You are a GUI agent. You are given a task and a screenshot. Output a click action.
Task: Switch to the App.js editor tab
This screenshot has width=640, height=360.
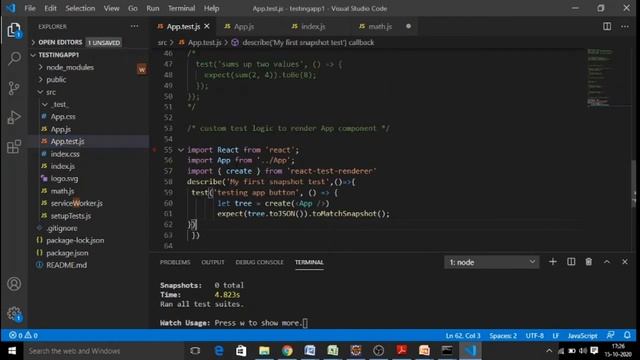tap(244, 27)
